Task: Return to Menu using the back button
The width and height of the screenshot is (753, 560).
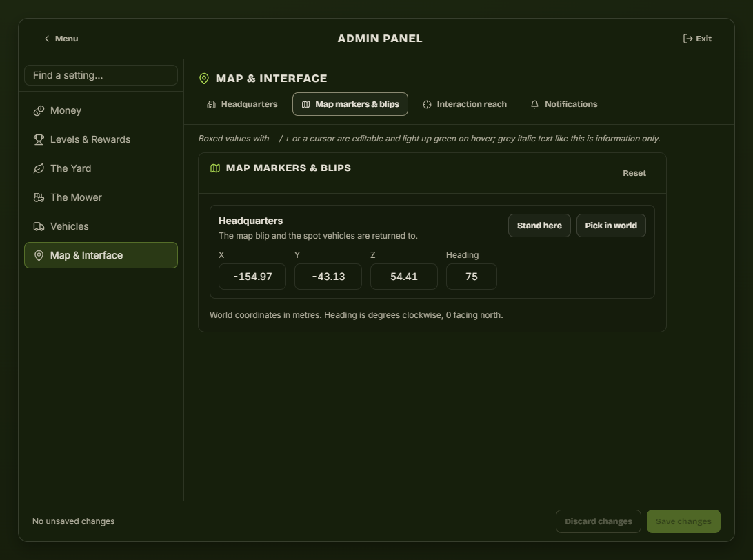Action: [x=61, y=39]
